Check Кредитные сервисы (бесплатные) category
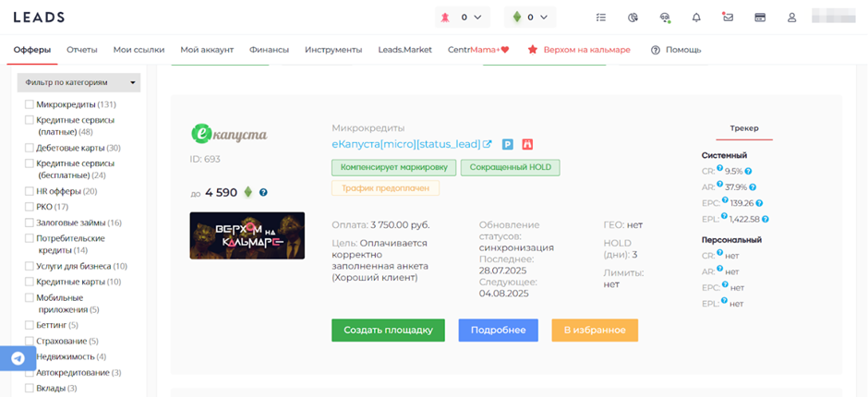Viewport: 868px width, 397px height. (x=30, y=164)
